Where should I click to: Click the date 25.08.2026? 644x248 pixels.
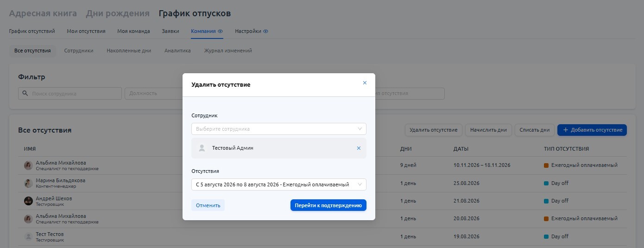pyautogui.click(x=467, y=183)
